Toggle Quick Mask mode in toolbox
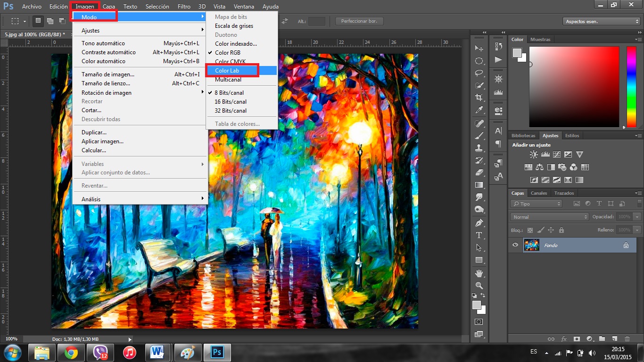 click(x=479, y=322)
